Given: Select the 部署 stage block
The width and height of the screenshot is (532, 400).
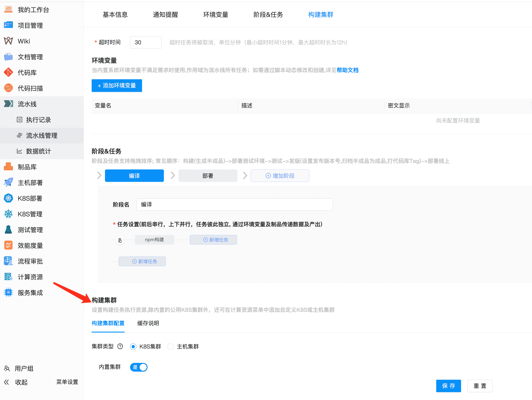Looking at the screenshot, I should pos(208,176).
